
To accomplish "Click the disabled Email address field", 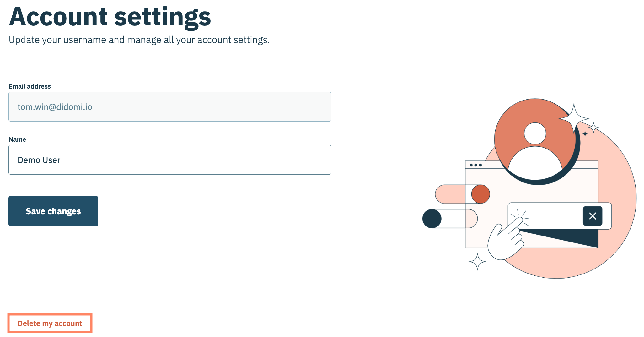I will 170,107.
